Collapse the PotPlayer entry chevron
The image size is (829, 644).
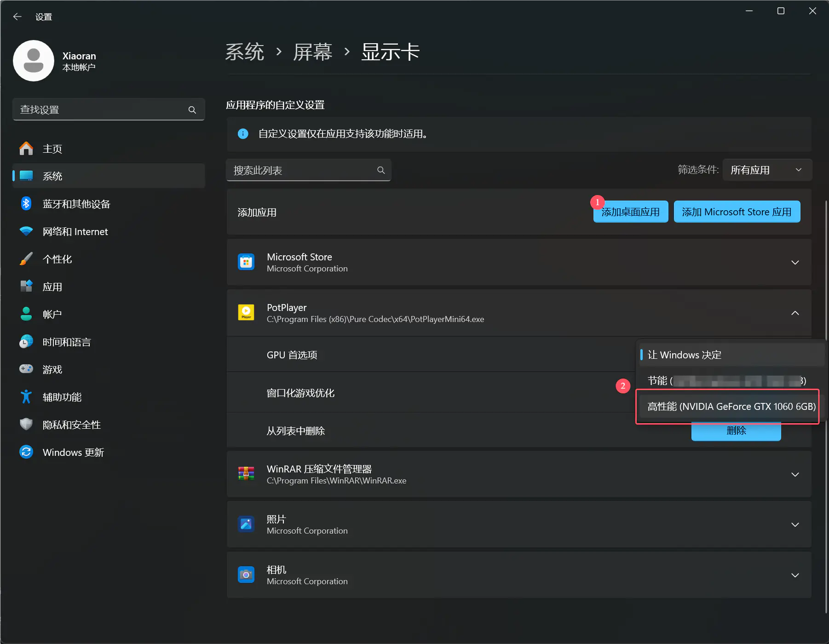pyautogui.click(x=794, y=313)
